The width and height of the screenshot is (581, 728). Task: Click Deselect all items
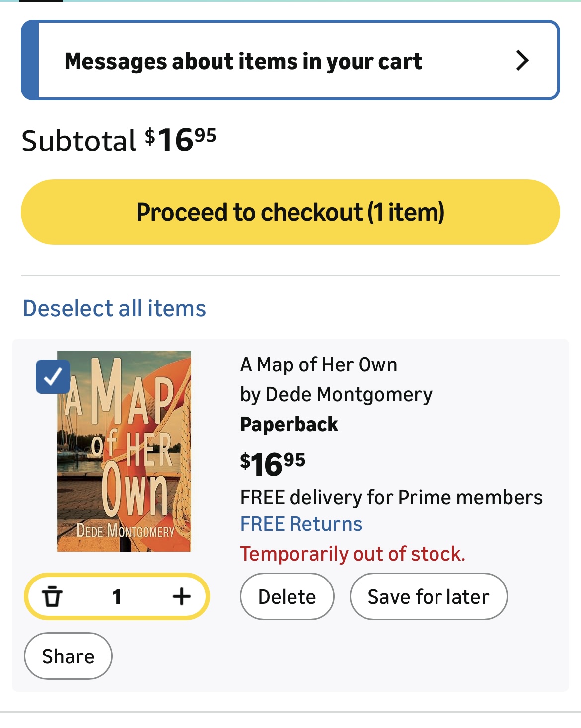[113, 308]
